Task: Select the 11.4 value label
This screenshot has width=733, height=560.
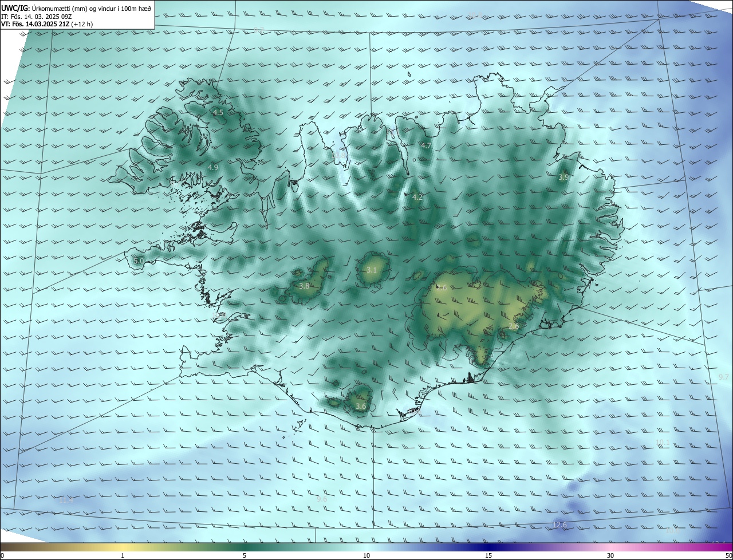Action: pyautogui.click(x=66, y=500)
